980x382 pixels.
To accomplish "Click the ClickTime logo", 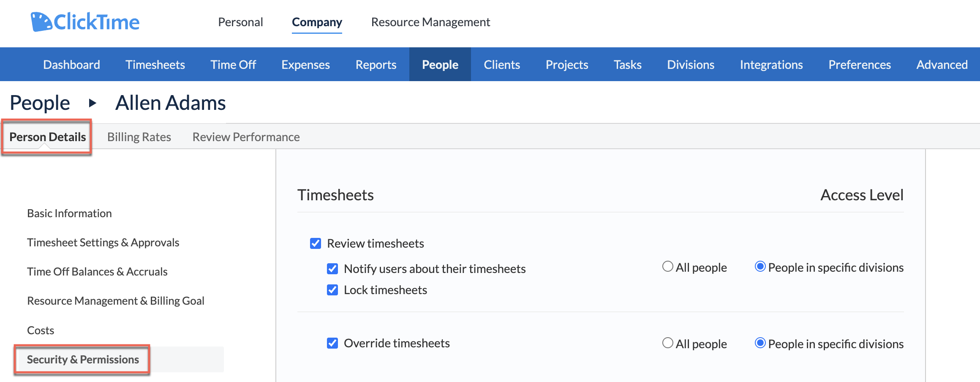I will click(85, 22).
